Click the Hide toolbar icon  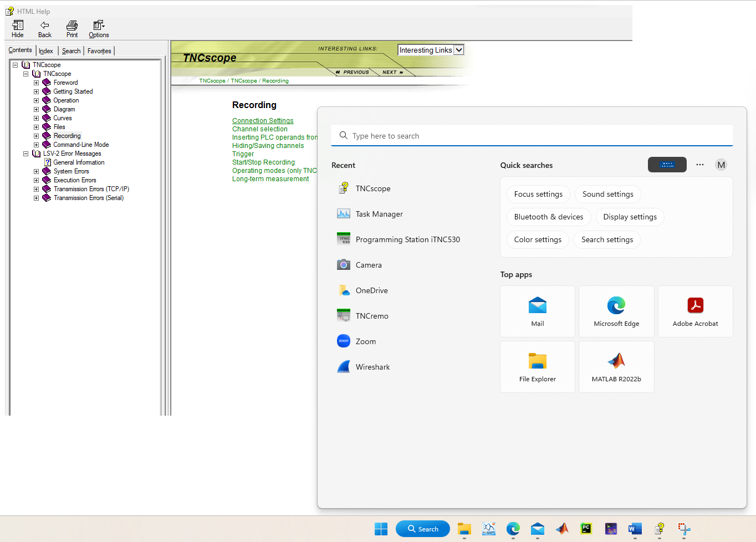pyautogui.click(x=18, y=25)
